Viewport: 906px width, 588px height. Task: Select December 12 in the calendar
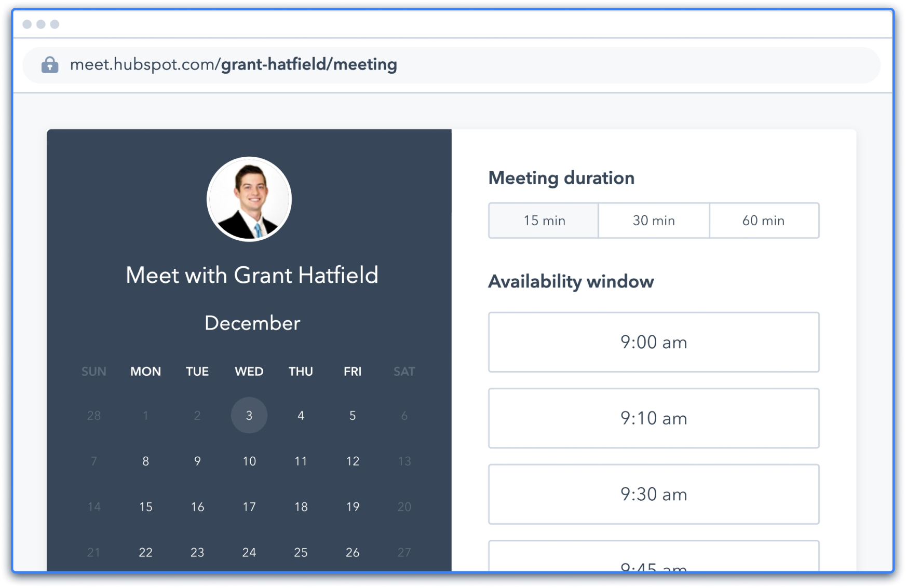tap(353, 461)
